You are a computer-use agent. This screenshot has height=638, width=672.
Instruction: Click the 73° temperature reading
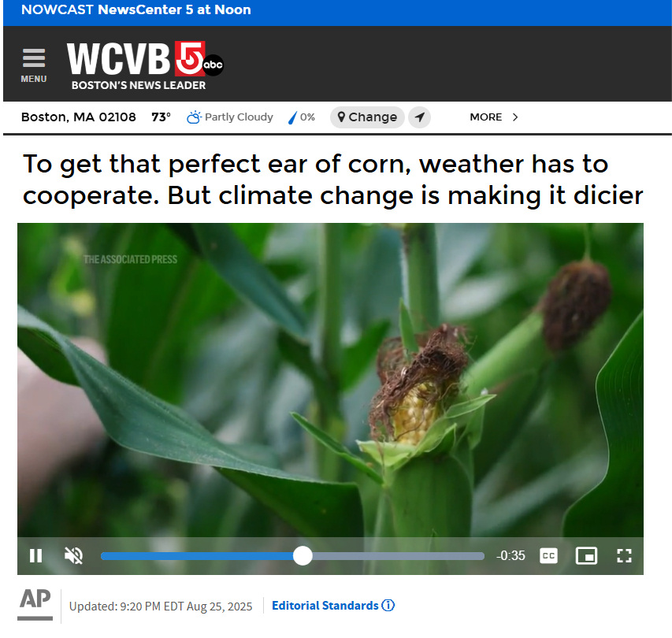click(162, 117)
